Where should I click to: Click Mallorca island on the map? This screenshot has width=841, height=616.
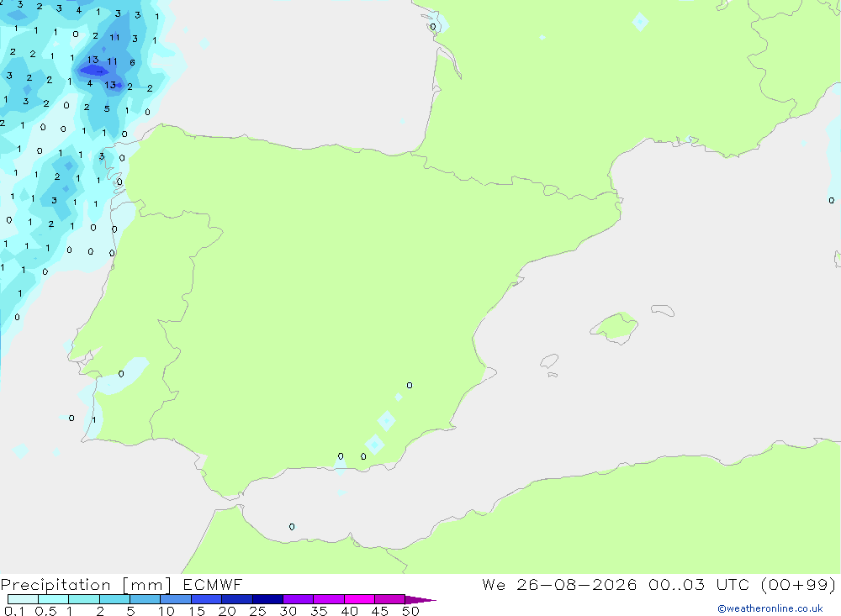coord(615,327)
